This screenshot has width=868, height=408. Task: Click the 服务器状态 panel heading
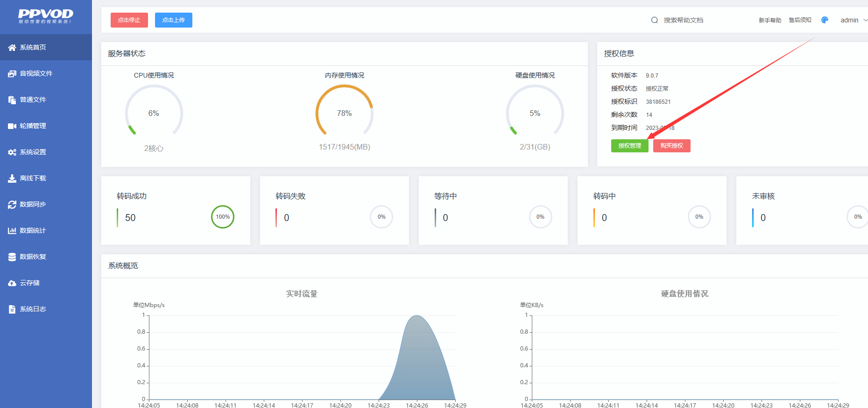click(x=127, y=54)
